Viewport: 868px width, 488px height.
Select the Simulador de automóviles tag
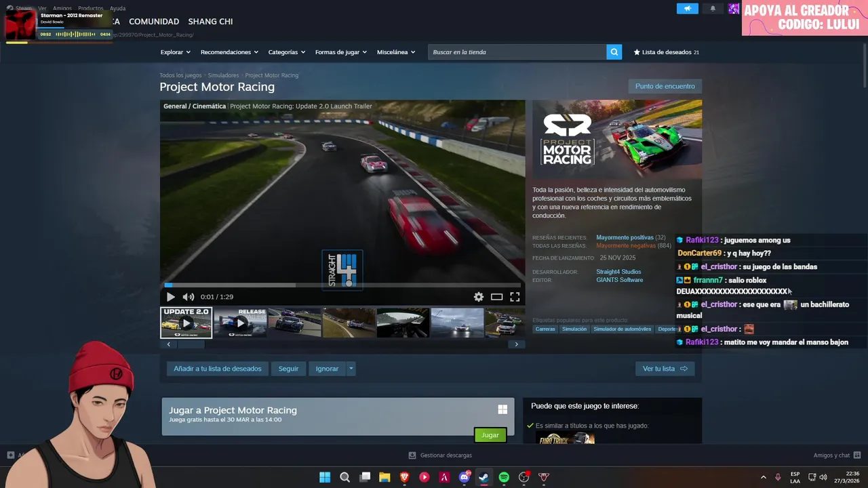point(623,329)
